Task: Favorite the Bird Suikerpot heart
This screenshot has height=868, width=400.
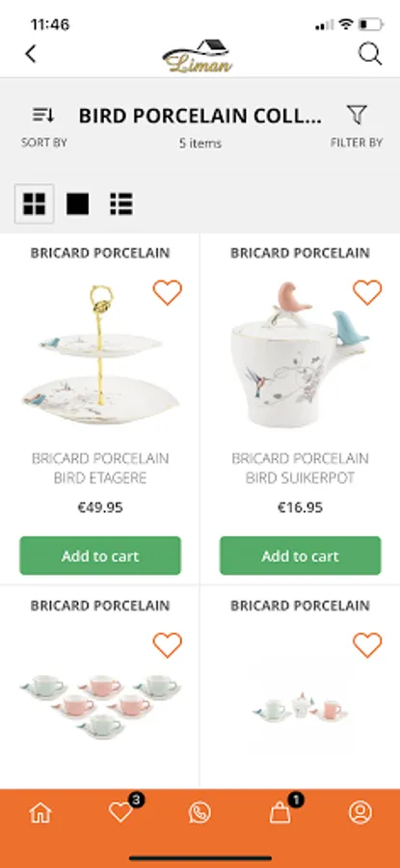Action: click(367, 292)
